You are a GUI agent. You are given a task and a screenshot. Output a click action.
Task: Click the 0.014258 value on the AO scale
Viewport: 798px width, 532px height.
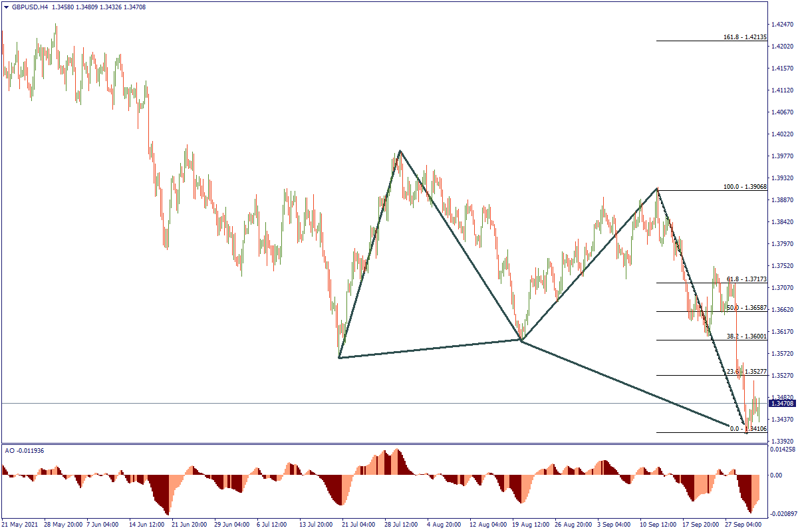783,450
